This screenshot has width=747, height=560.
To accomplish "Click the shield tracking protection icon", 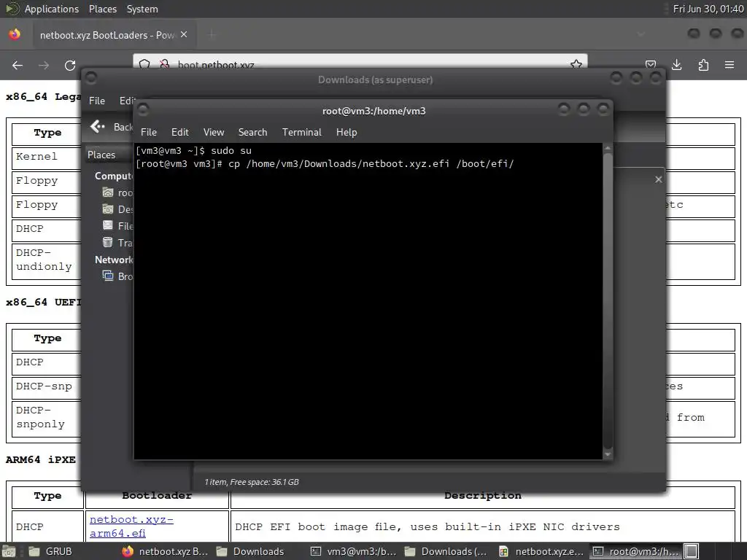I will [x=145, y=64].
